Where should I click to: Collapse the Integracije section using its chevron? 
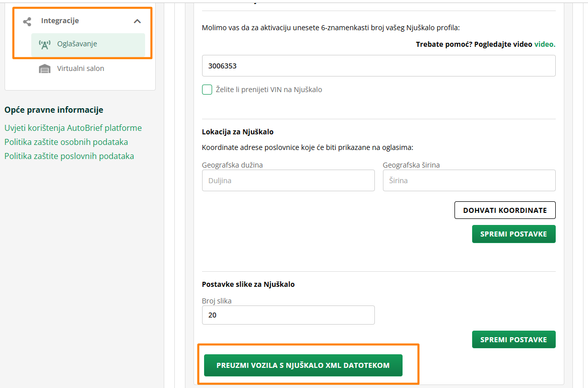[137, 21]
